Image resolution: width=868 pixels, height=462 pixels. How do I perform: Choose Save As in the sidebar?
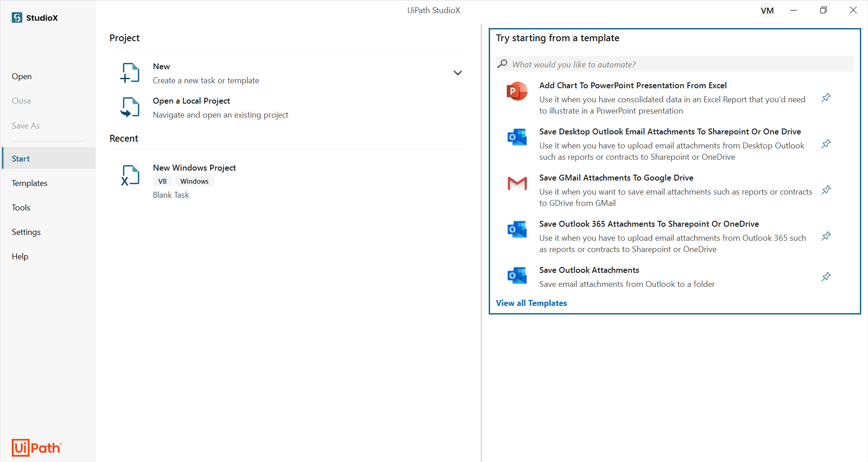(26, 126)
